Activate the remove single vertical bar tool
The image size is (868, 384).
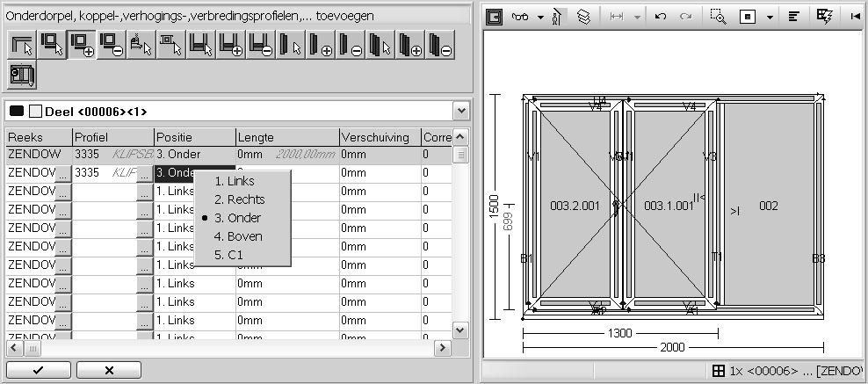351,45
